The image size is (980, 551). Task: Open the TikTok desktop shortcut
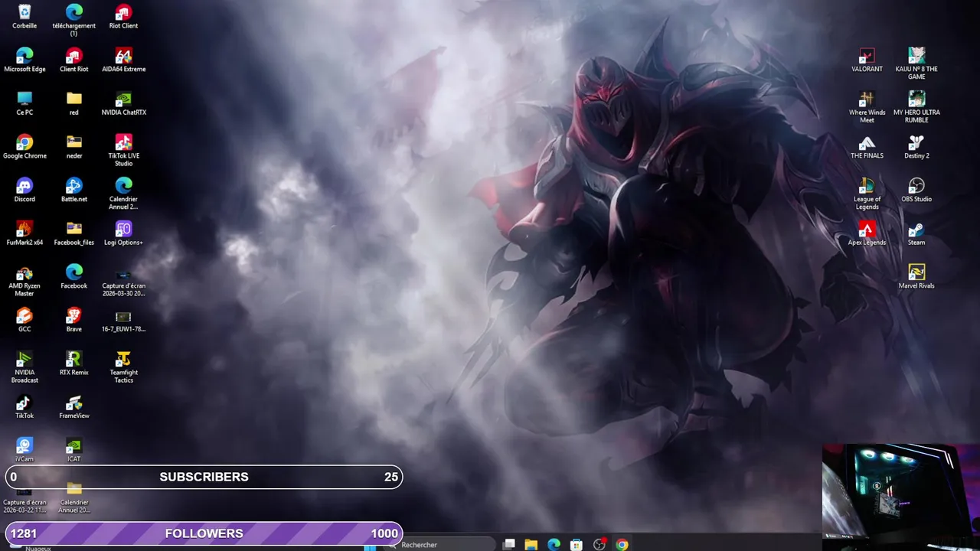pyautogui.click(x=24, y=403)
